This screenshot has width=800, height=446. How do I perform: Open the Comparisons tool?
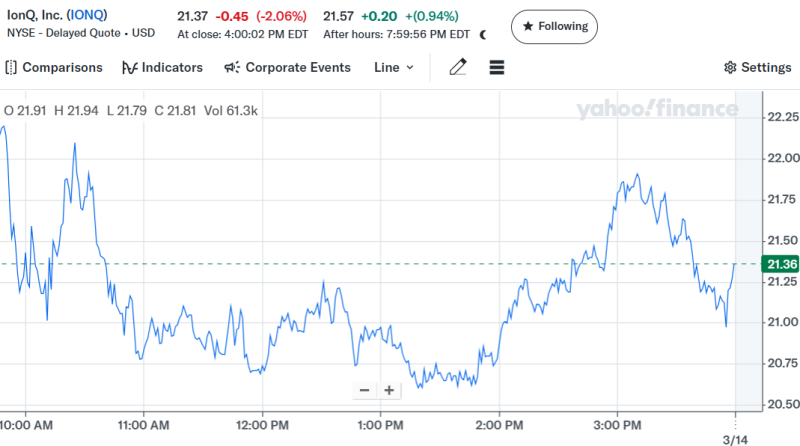point(54,67)
